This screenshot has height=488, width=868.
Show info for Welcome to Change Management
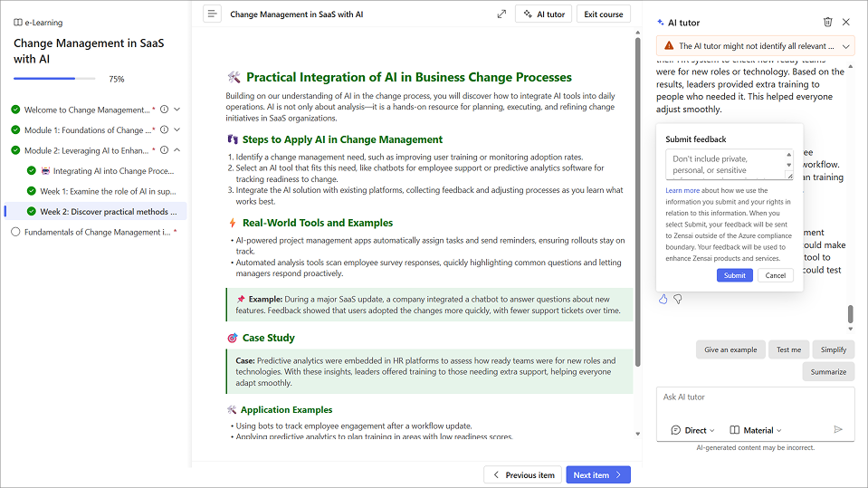click(165, 110)
